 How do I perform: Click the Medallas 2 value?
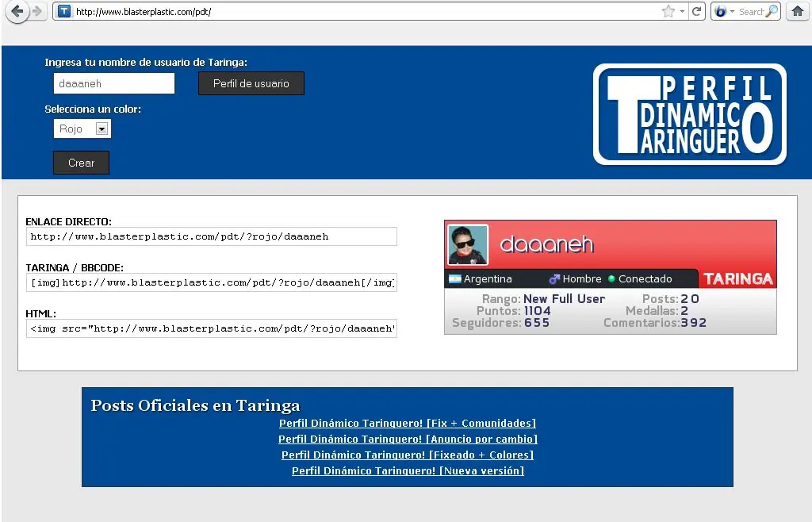coord(684,311)
